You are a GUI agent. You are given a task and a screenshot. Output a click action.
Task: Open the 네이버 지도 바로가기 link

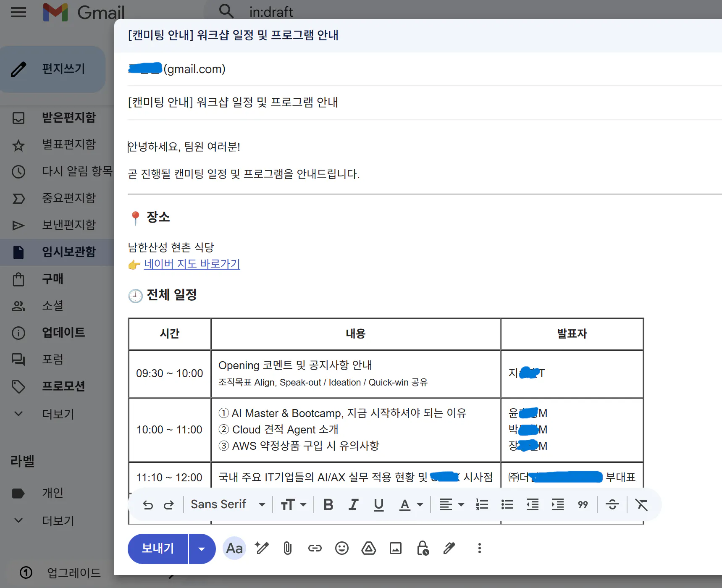(x=192, y=264)
